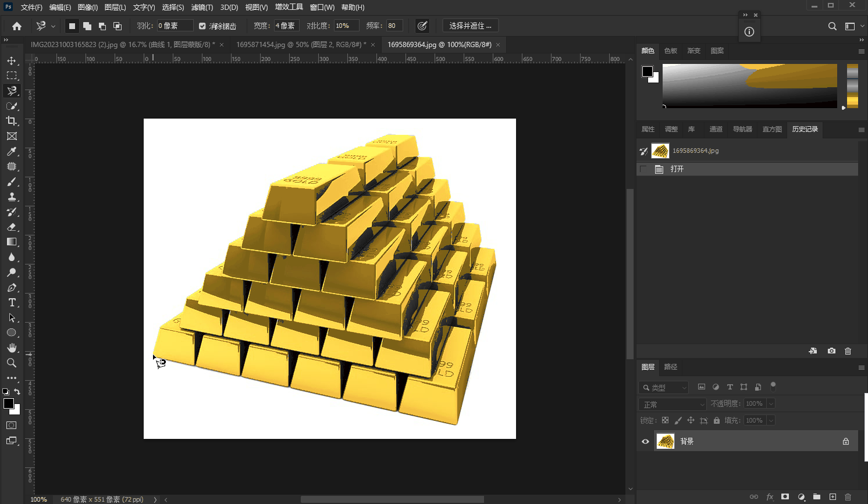Open the fill 100% dropdown arrow
The width and height of the screenshot is (868, 504).
tap(771, 420)
